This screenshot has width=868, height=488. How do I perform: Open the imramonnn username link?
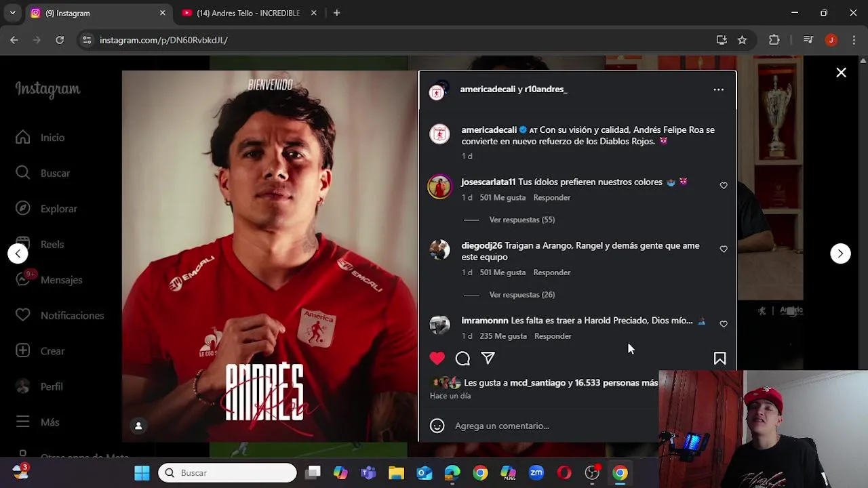click(485, 321)
